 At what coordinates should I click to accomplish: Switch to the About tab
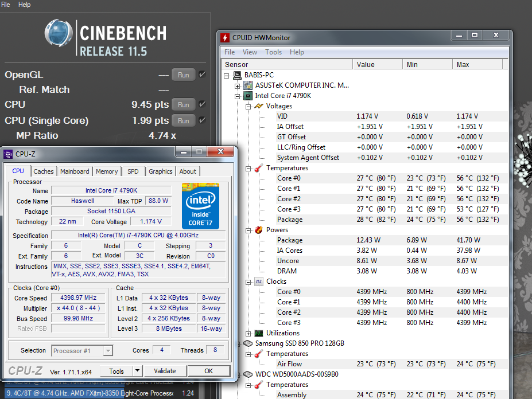pyautogui.click(x=188, y=171)
